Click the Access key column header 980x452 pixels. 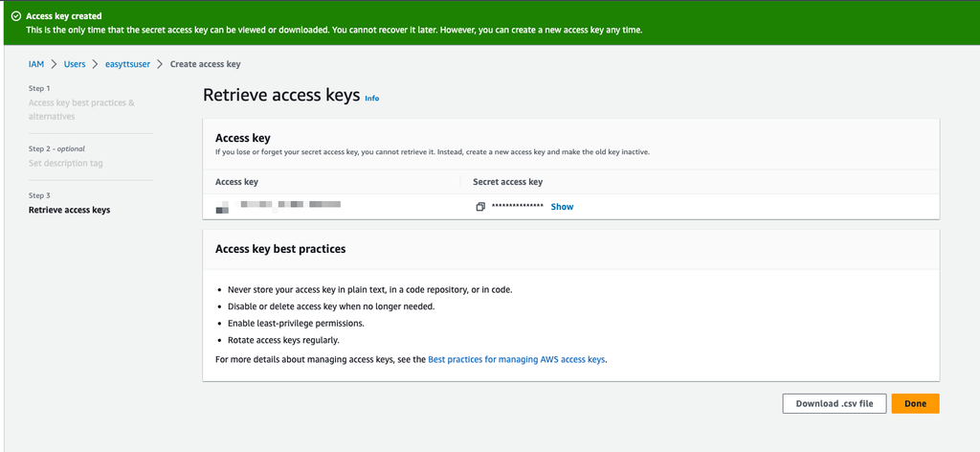[237, 182]
